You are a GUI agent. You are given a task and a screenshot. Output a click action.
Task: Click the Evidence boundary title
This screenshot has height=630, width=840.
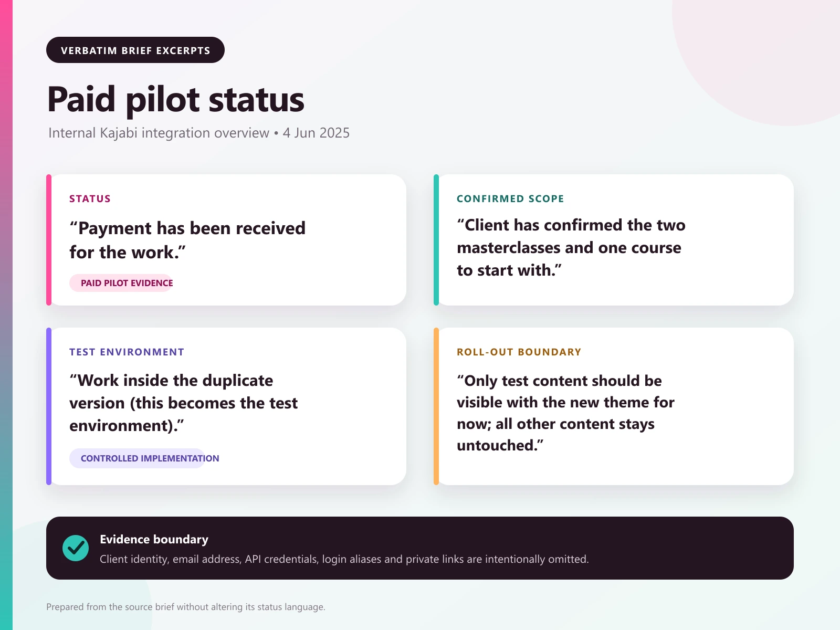coord(154,540)
